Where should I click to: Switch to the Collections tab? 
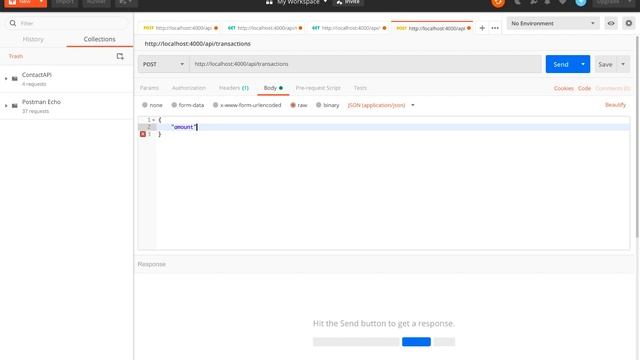tap(99, 39)
